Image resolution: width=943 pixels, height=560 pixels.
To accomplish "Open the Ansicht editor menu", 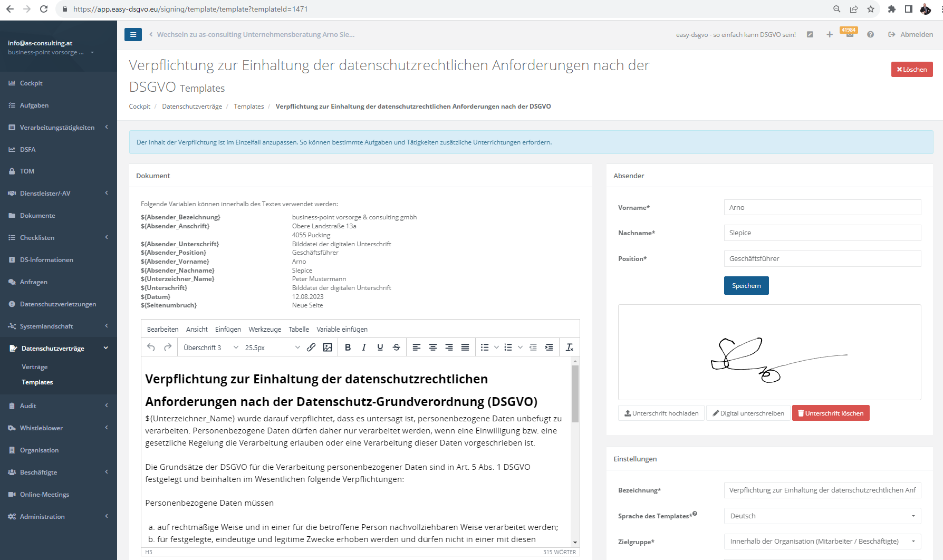I will [197, 329].
